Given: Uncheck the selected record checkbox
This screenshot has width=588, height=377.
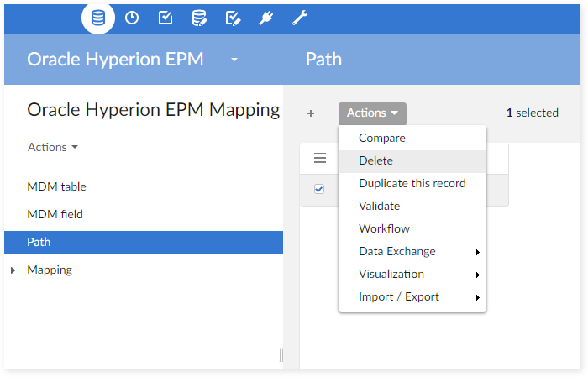Looking at the screenshot, I should coord(319,189).
